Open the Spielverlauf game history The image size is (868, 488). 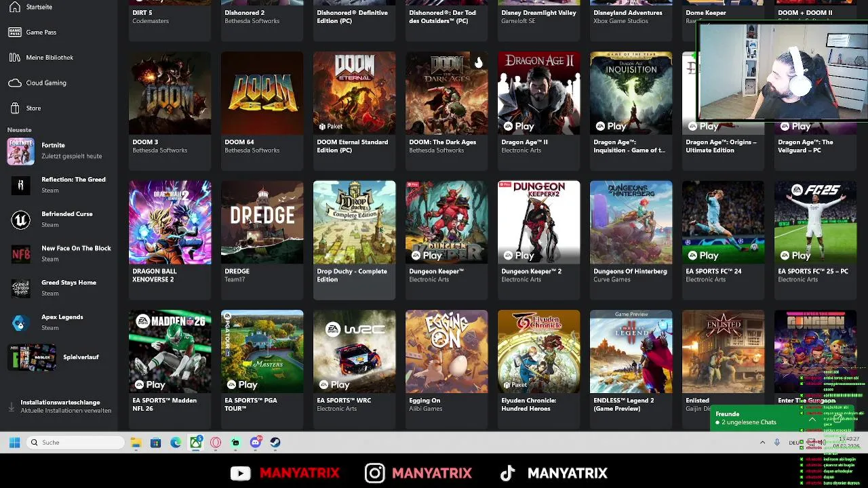59,357
